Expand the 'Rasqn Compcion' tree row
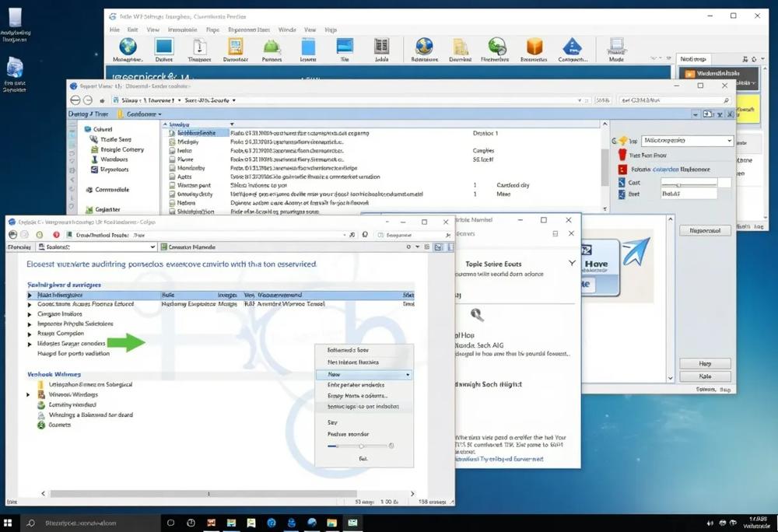Screen dimensions: 778x532 (x=30, y=334)
